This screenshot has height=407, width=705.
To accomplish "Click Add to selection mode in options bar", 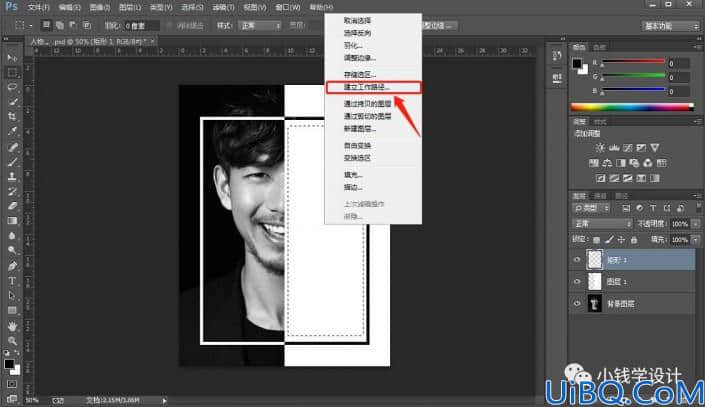I will [x=60, y=26].
